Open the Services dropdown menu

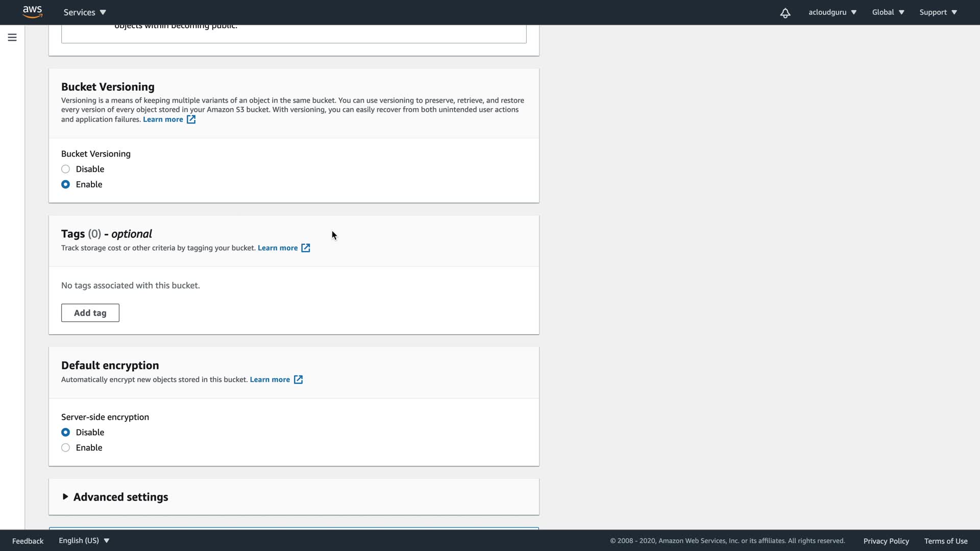pos(85,12)
